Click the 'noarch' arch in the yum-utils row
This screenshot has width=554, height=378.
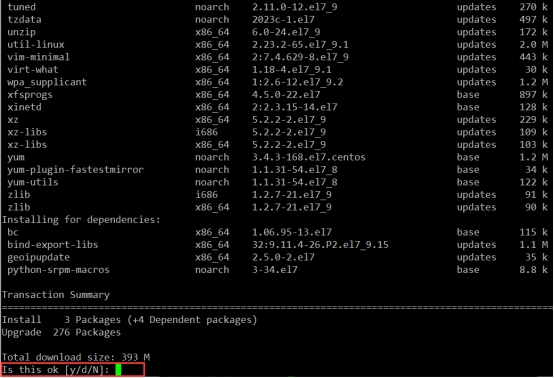click(x=212, y=182)
